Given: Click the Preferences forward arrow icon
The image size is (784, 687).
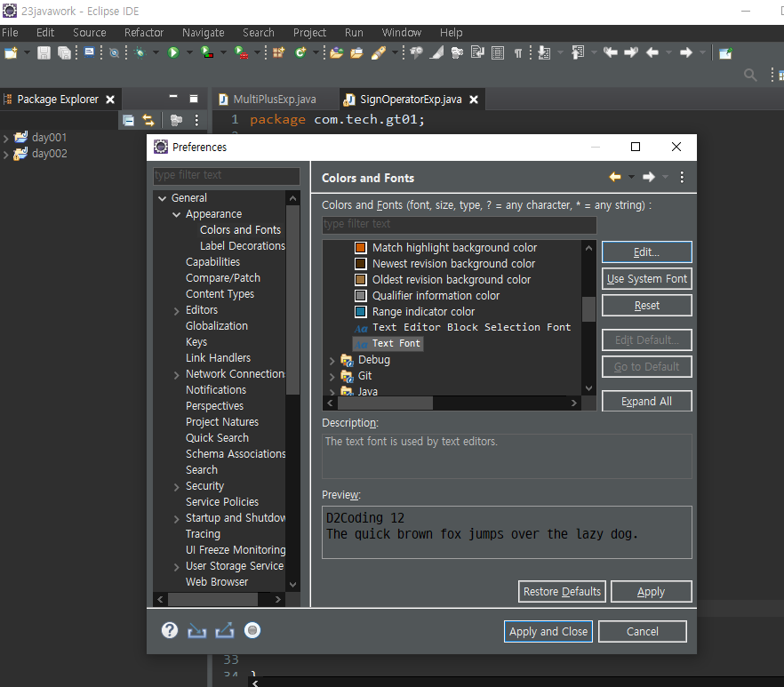Looking at the screenshot, I should (x=649, y=177).
